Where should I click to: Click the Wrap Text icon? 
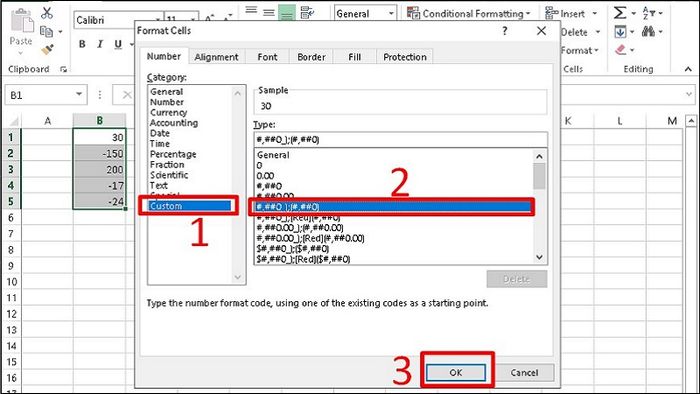[307, 13]
